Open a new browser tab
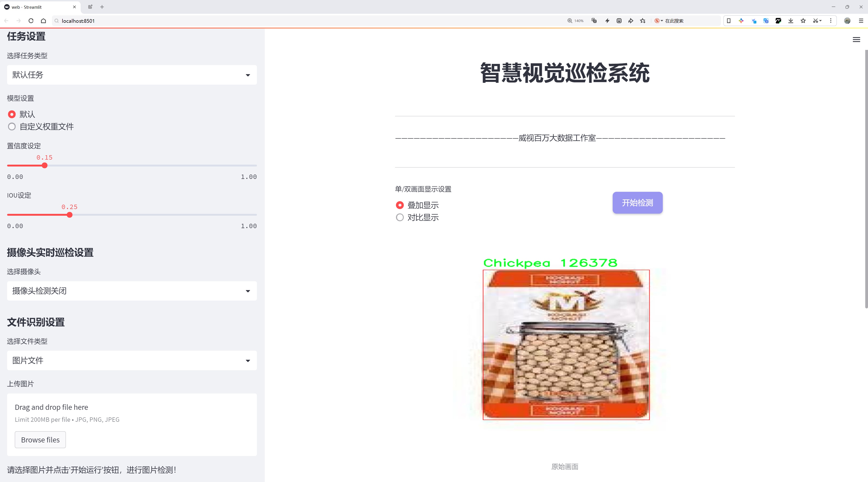The height and width of the screenshot is (482, 868). tap(102, 7)
